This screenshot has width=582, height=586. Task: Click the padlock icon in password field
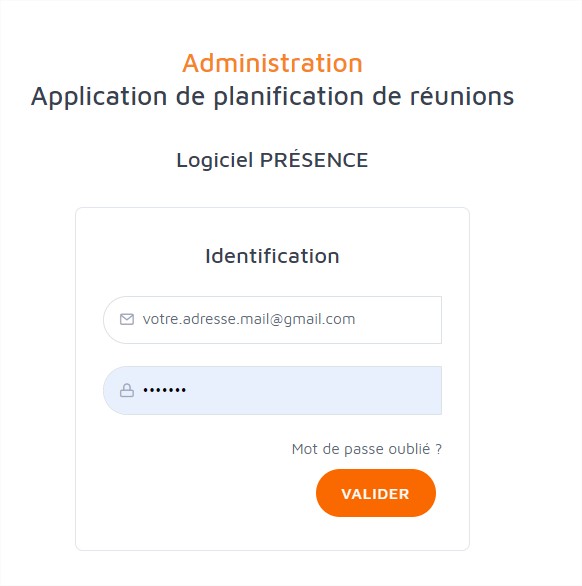click(x=127, y=390)
